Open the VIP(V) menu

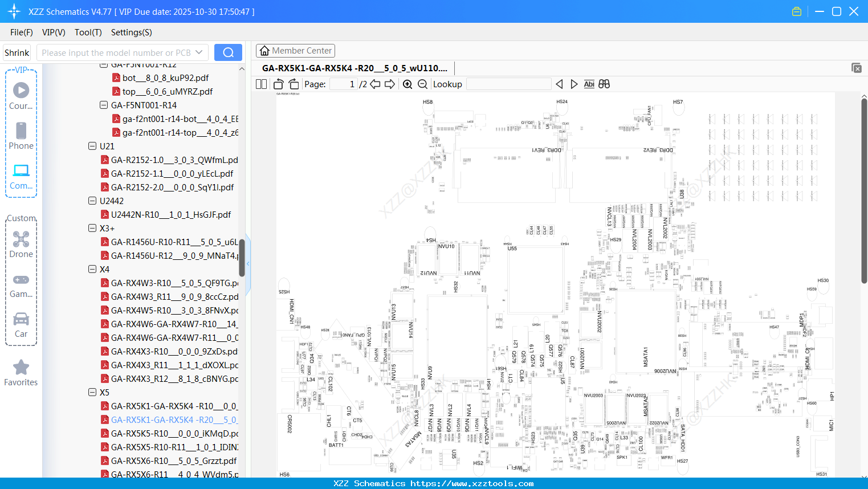click(54, 32)
